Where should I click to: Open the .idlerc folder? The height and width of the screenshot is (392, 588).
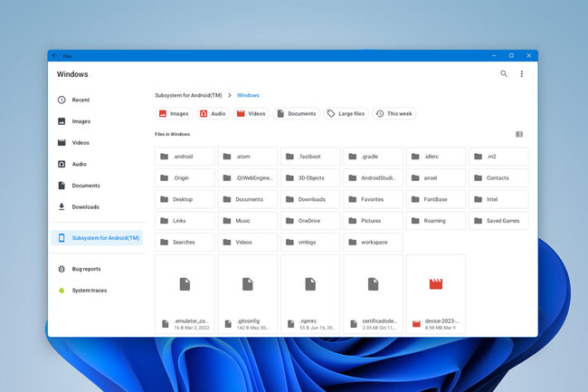tap(436, 157)
